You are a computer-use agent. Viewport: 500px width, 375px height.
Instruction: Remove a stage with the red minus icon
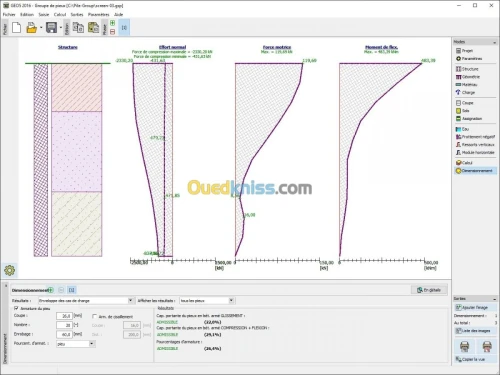[x=112, y=32]
